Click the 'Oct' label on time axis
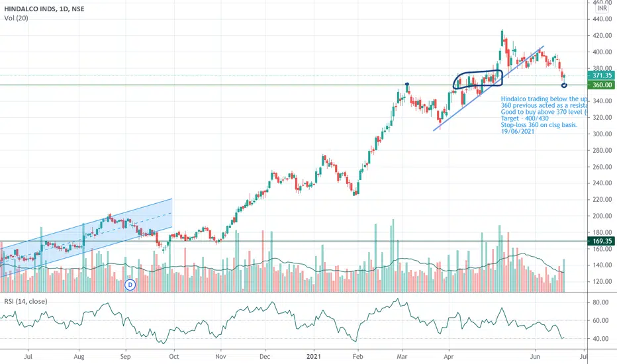Viewport: 617px width, 364px height. click(x=173, y=357)
